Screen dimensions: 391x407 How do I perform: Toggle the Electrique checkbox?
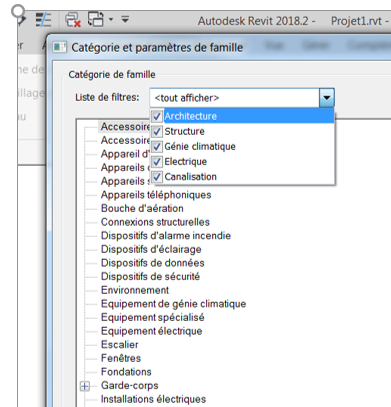(157, 162)
